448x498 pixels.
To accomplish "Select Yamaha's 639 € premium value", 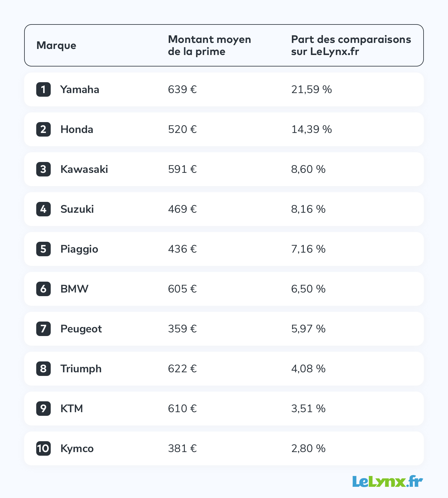I will pos(182,89).
